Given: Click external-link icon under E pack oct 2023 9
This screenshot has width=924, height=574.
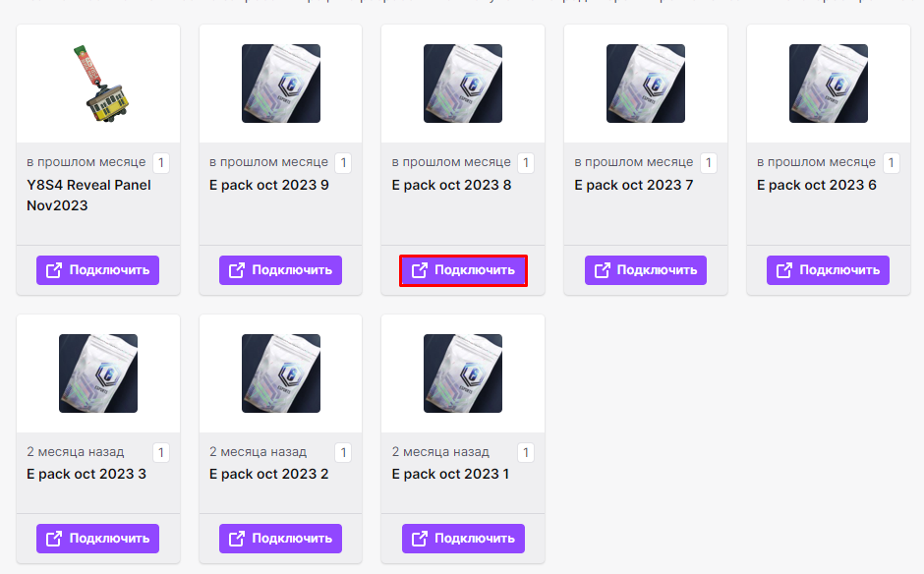Looking at the screenshot, I should pos(237,270).
